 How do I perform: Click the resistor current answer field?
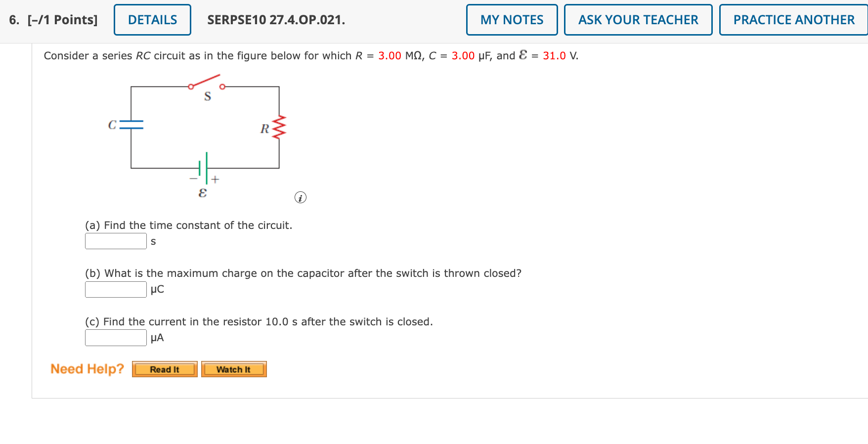coord(115,337)
